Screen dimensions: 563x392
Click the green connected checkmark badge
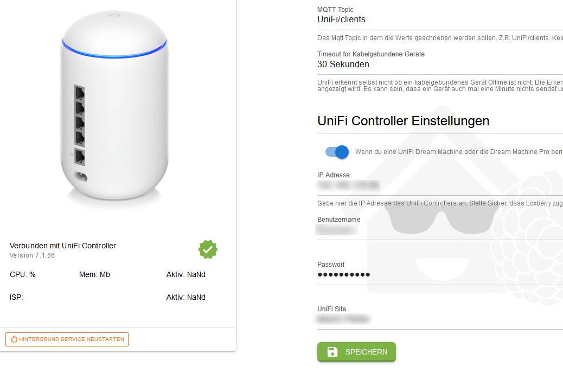pos(208,249)
